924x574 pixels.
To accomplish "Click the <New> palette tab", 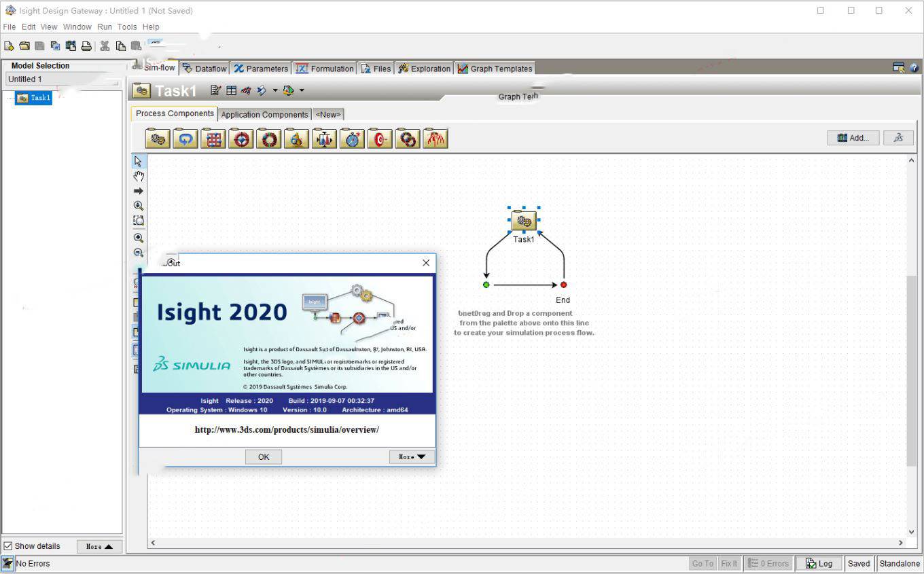I will 329,114.
